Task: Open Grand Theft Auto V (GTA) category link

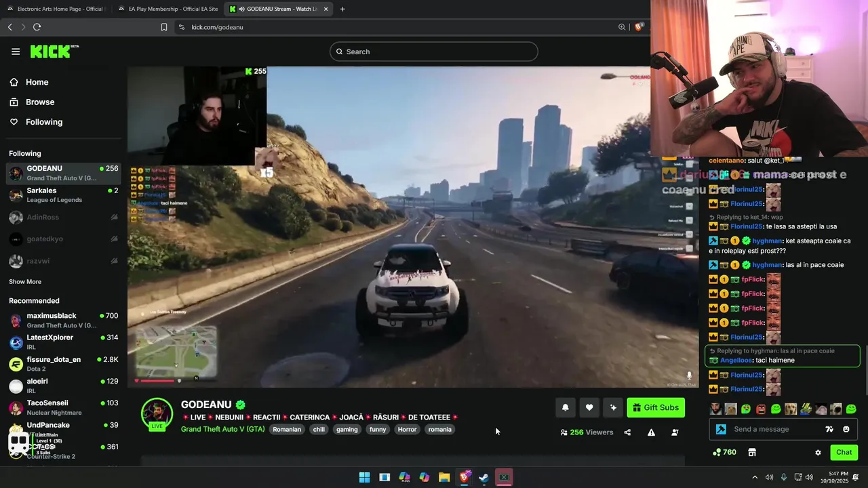Action: [223, 429]
